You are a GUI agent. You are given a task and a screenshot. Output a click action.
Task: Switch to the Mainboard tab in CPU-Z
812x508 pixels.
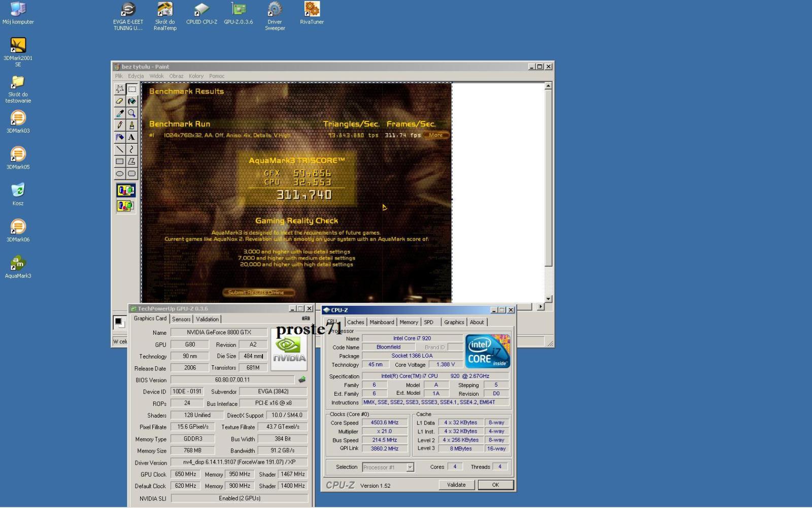click(x=382, y=322)
